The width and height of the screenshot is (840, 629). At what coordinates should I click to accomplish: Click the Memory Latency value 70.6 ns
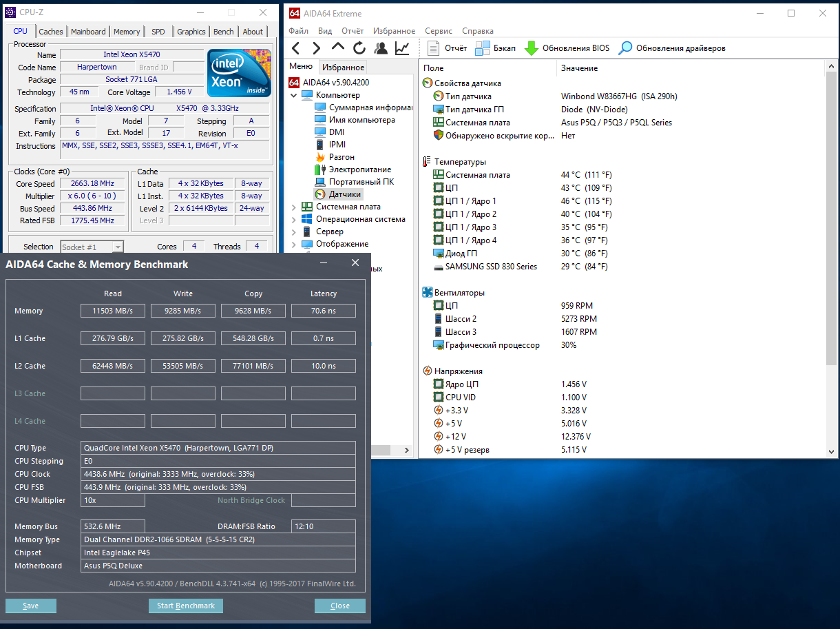324,311
